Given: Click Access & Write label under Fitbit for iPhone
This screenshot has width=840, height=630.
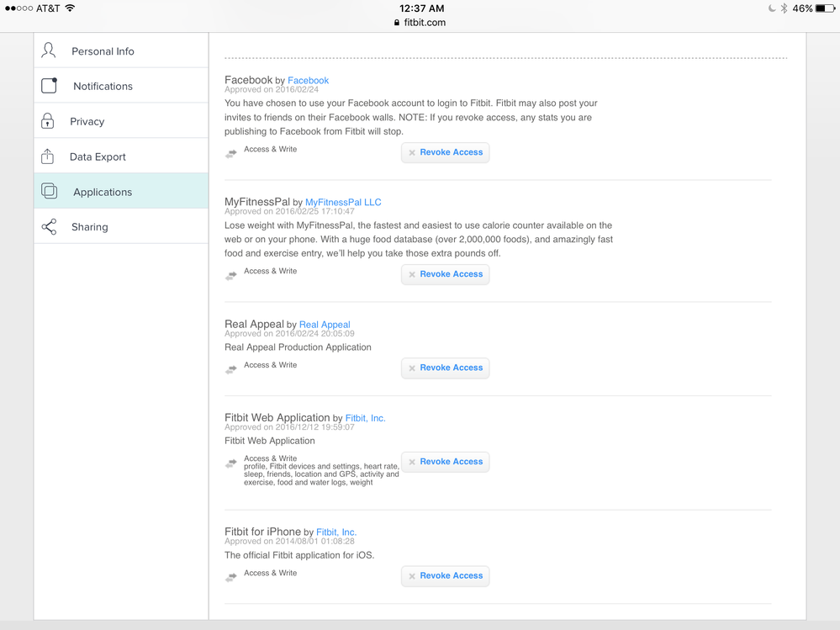Looking at the screenshot, I should pyautogui.click(x=271, y=573).
